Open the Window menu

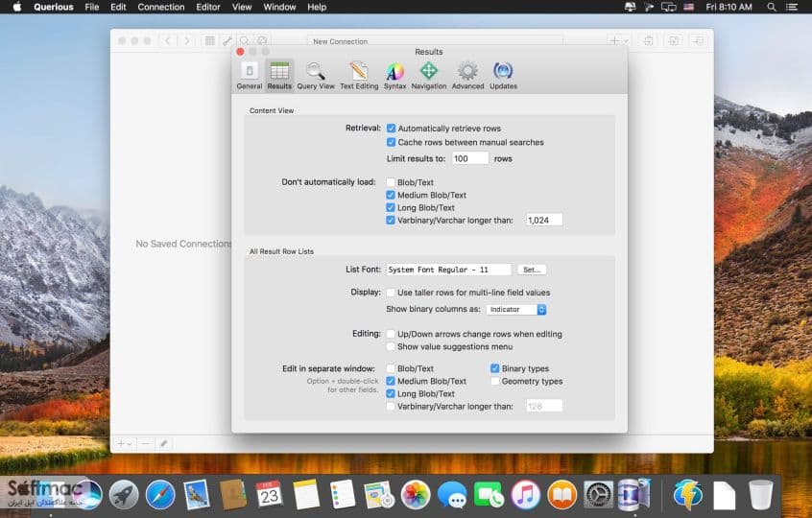click(279, 8)
